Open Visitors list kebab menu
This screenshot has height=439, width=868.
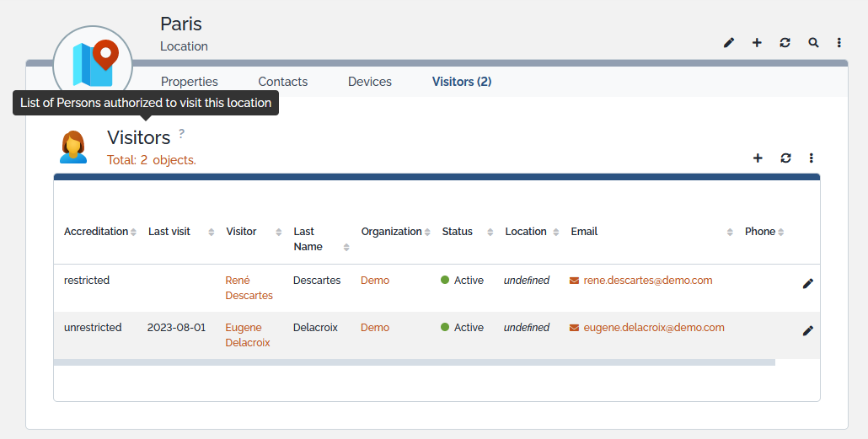(812, 158)
